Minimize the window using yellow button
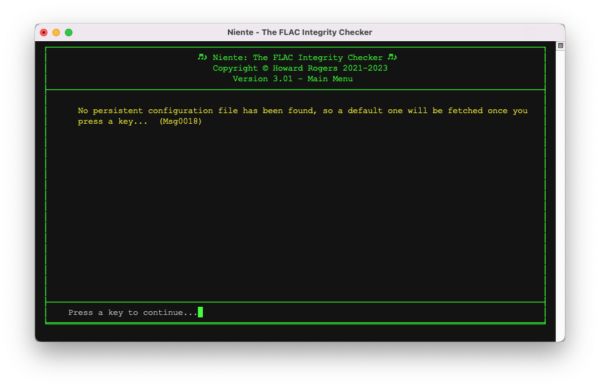The width and height of the screenshot is (600, 388). tap(56, 33)
